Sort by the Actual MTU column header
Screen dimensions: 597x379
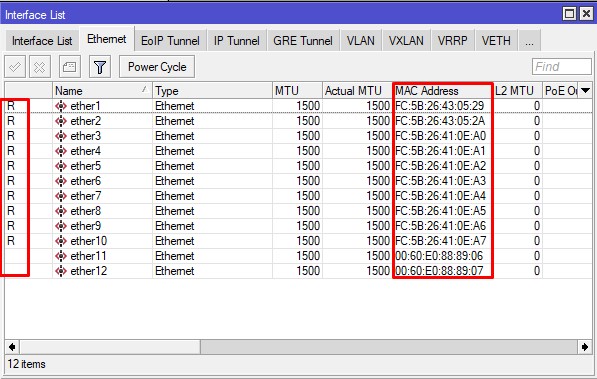(x=357, y=91)
